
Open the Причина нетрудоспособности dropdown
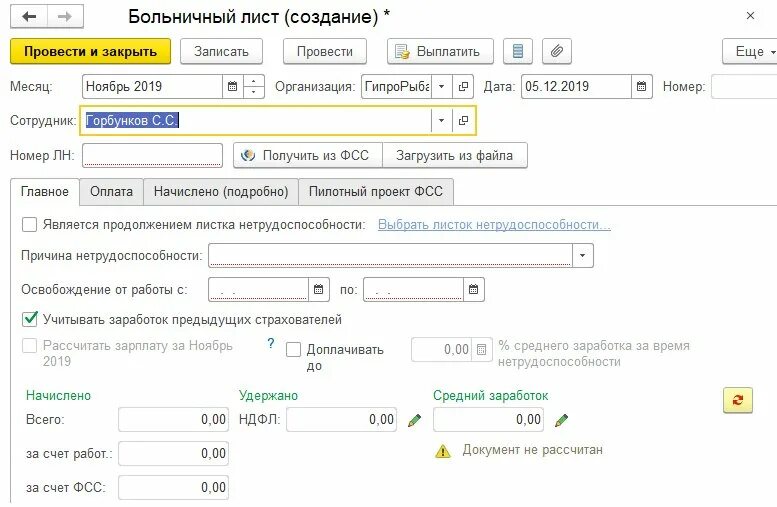[x=583, y=256]
